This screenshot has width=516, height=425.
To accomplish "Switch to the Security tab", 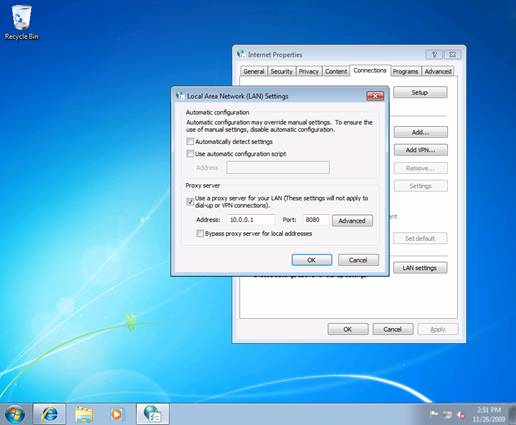I will click(281, 71).
